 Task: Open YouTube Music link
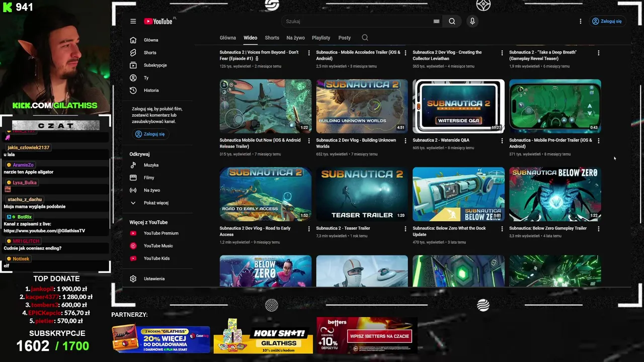click(x=158, y=246)
